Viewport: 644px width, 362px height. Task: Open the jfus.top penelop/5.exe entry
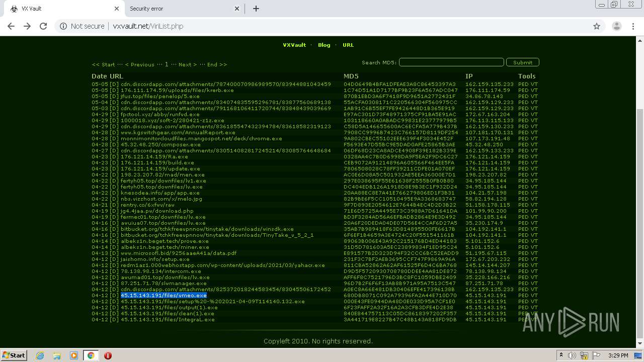tap(160, 97)
